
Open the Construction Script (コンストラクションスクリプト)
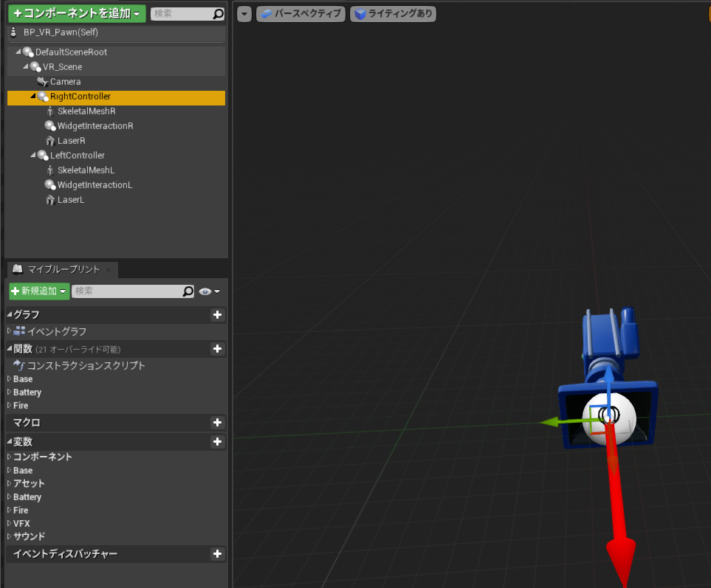click(x=86, y=366)
